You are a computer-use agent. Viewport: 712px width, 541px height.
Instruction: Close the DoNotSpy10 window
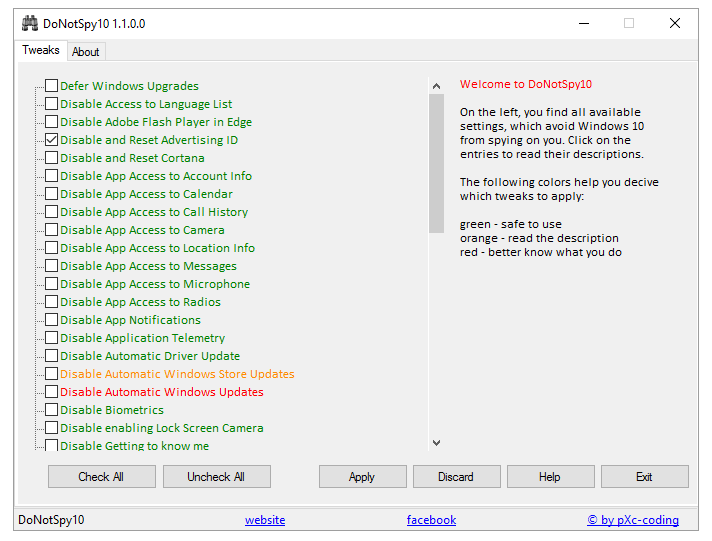pos(675,23)
